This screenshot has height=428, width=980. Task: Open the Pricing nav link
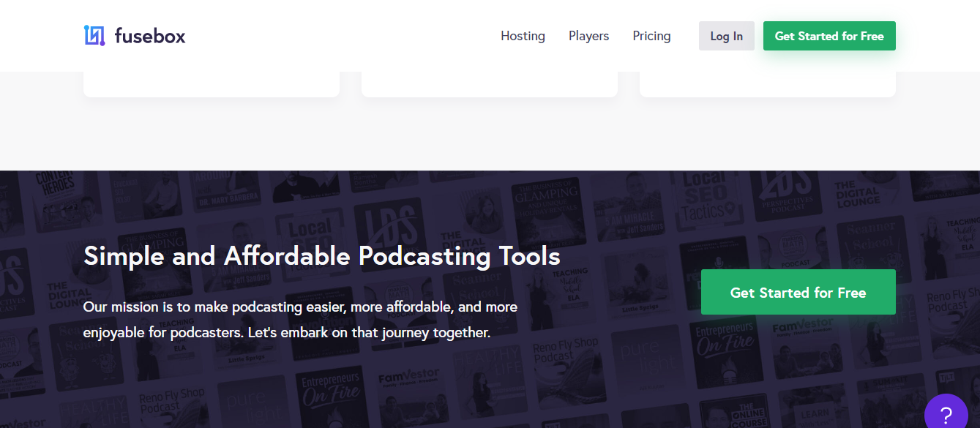651,36
